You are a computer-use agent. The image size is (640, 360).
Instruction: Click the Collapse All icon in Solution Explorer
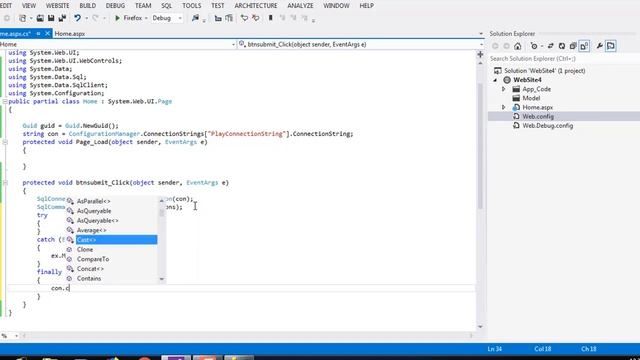click(x=573, y=46)
